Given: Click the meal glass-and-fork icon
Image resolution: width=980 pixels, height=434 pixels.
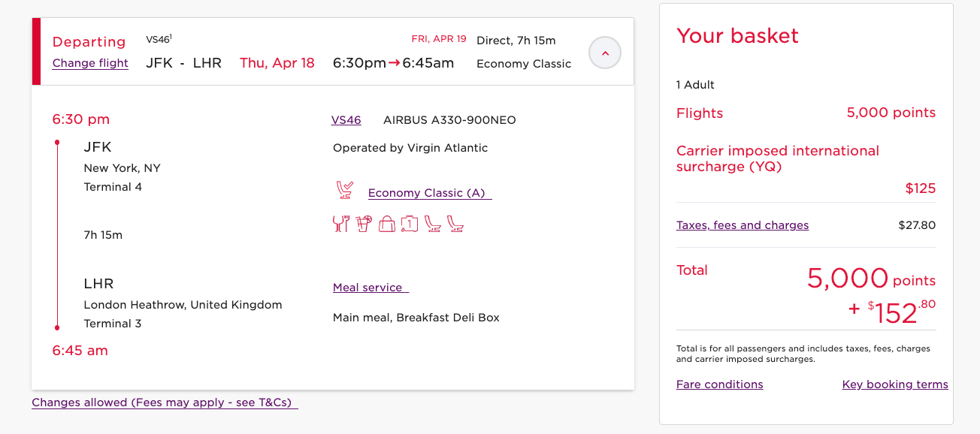Looking at the screenshot, I should pos(340,224).
